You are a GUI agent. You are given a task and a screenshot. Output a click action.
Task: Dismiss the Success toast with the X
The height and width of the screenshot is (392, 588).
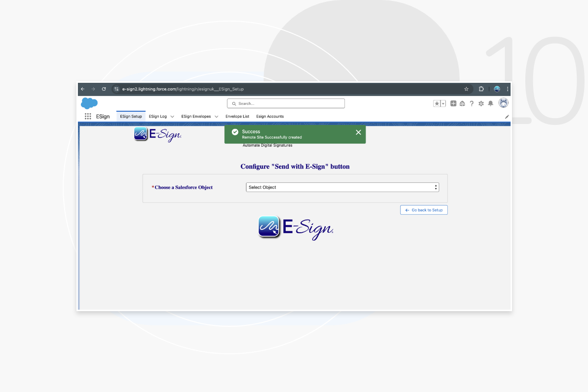(x=358, y=132)
